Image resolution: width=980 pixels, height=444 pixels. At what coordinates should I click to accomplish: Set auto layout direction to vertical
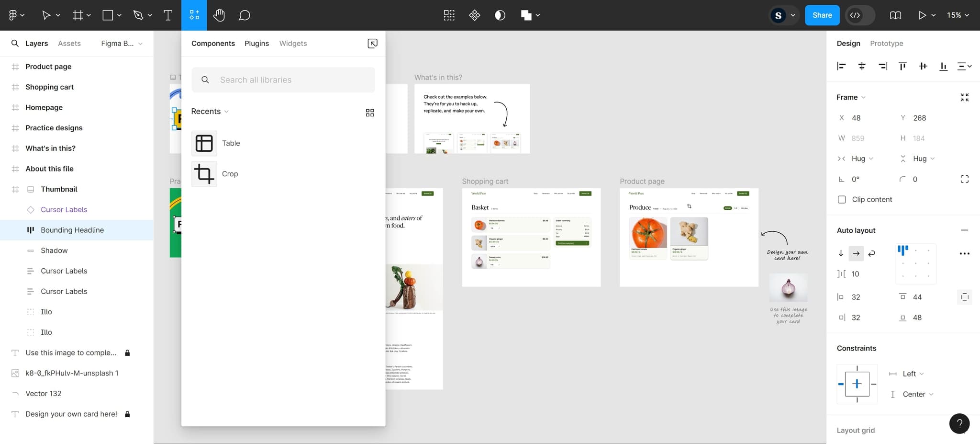click(x=841, y=253)
